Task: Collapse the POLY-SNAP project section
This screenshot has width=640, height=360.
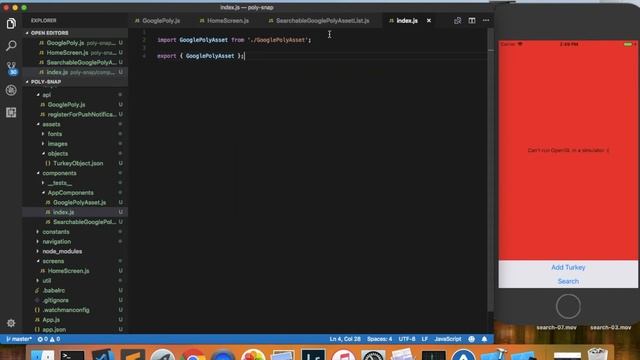Action: (46, 82)
